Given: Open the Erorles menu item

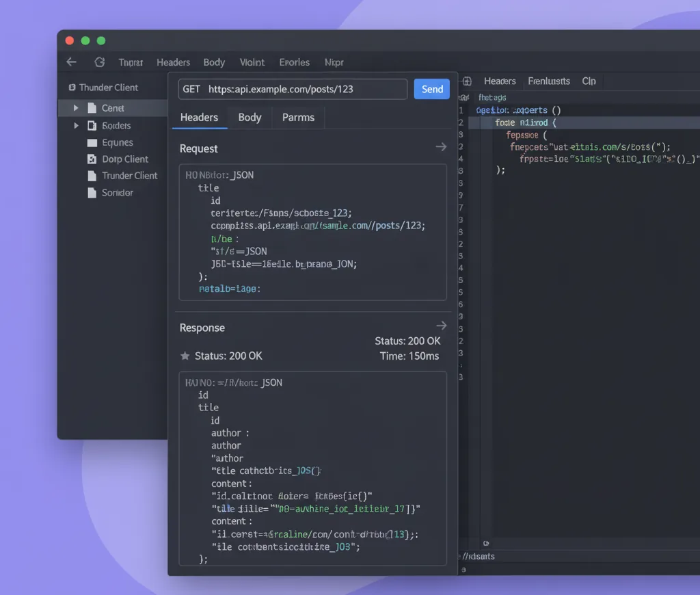Looking at the screenshot, I should [294, 62].
